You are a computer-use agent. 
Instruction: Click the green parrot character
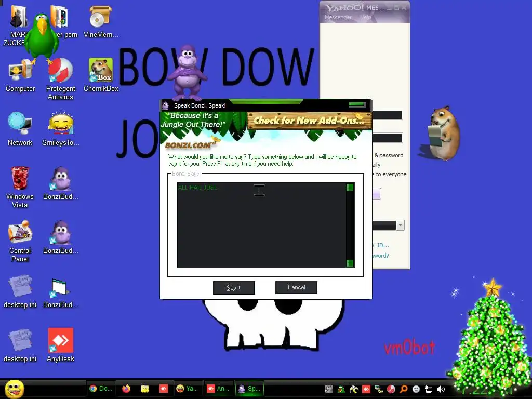coord(42,38)
